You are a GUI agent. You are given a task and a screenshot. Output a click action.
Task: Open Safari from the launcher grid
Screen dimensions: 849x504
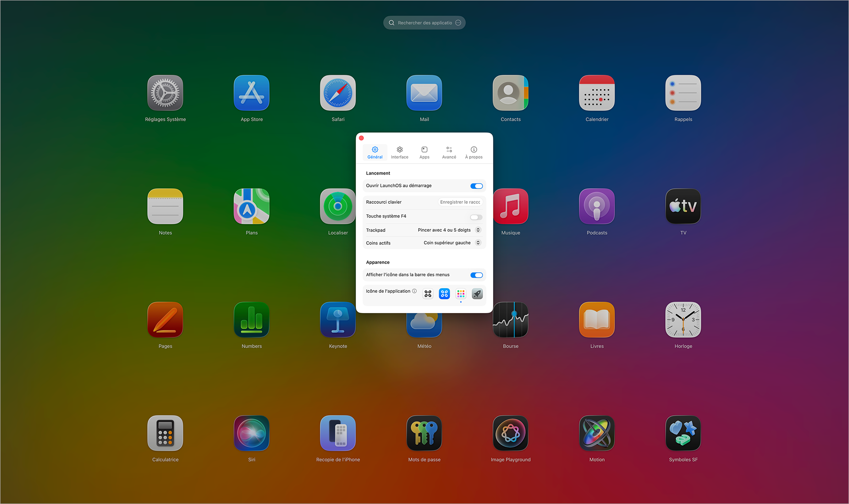click(338, 93)
